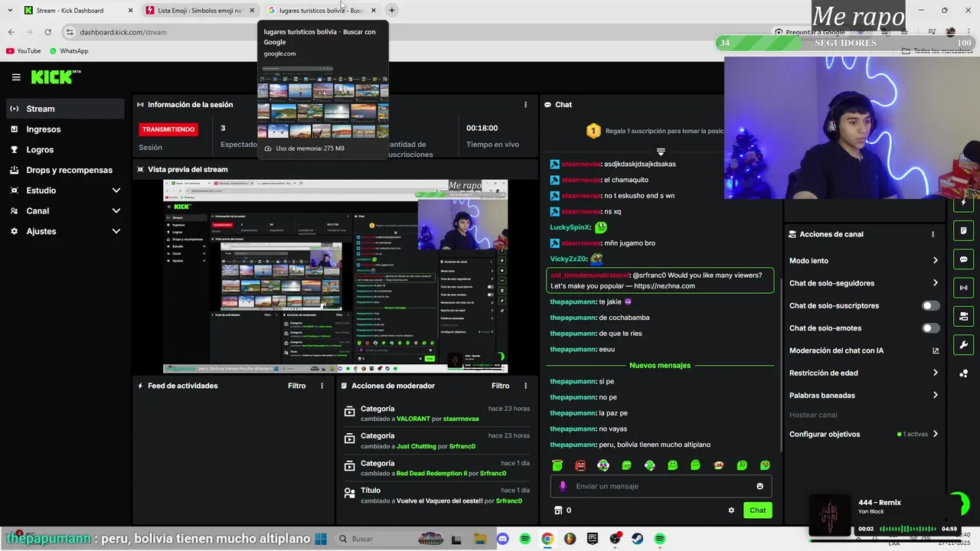Open OBS Studio from the taskbar
This screenshot has height=551, width=980.
[x=615, y=539]
